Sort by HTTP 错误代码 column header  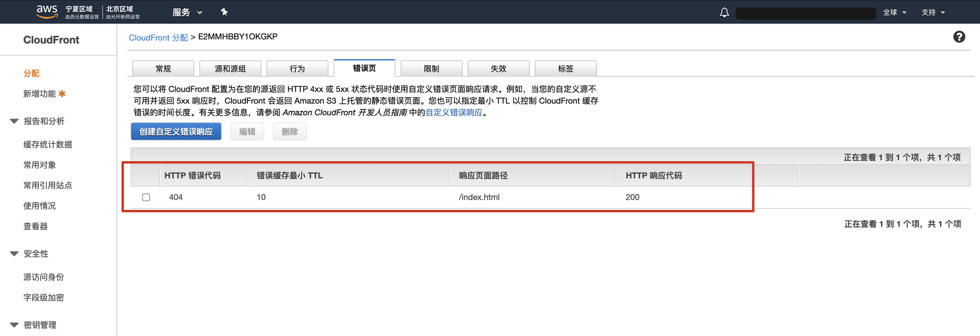pos(193,176)
